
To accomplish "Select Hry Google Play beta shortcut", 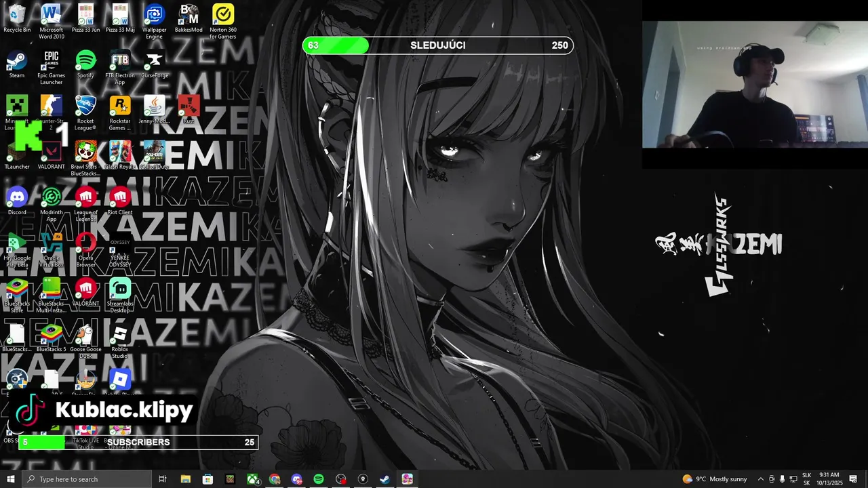I will pos(17,249).
